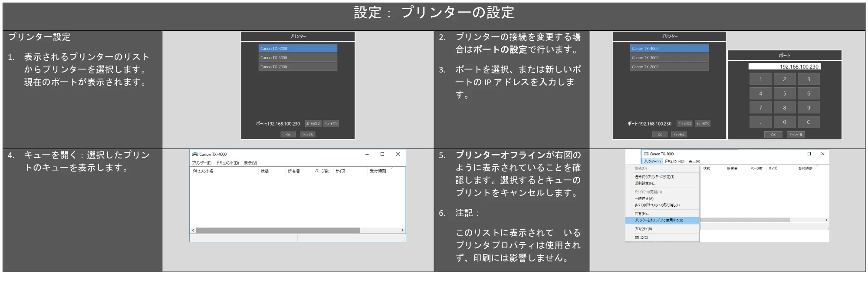Open プリンター(P) menu in Canon TX-4000 window
The height and width of the screenshot is (294, 868).
pyautogui.click(x=202, y=163)
